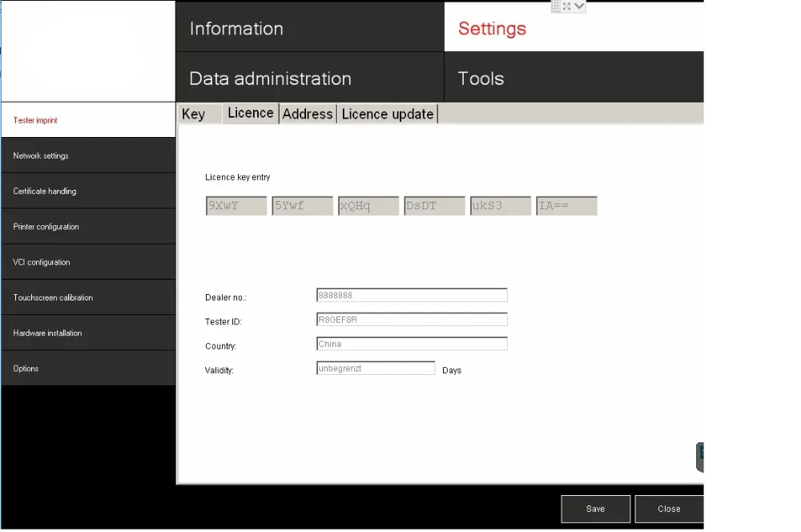Click the 'Days' label next to Validity
801x532 pixels.
click(452, 370)
